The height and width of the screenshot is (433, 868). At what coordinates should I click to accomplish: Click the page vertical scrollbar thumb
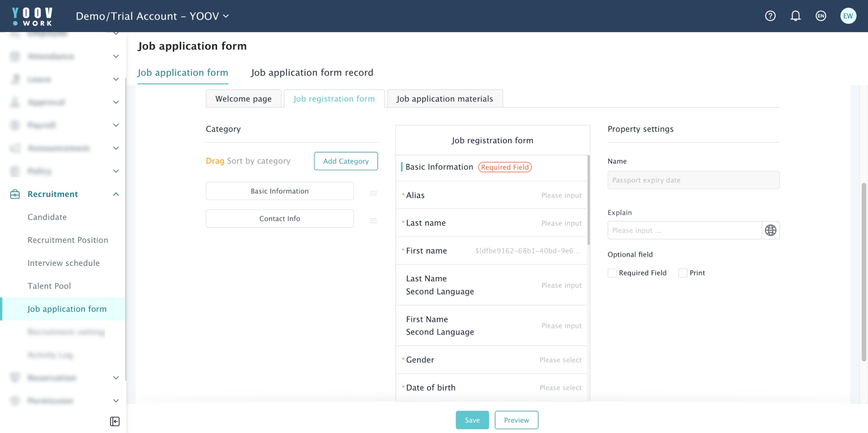tap(864, 272)
